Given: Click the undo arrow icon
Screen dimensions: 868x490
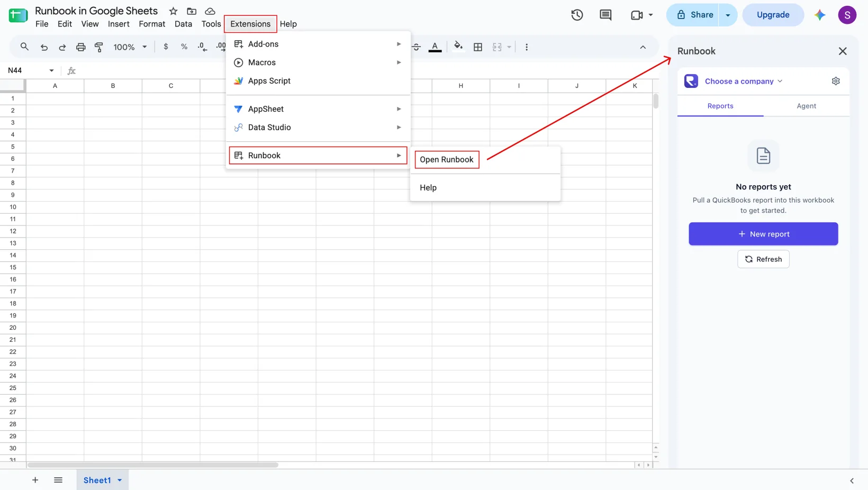Looking at the screenshot, I should [44, 47].
